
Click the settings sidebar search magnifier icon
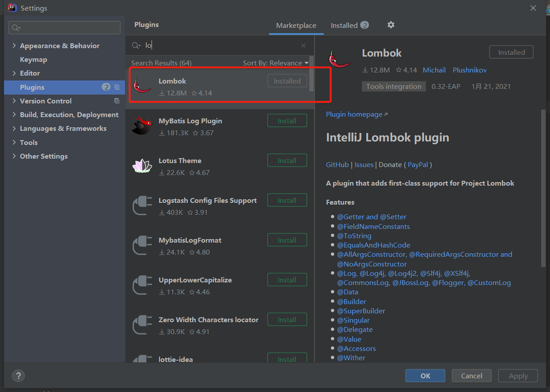[x=16, y=28]
